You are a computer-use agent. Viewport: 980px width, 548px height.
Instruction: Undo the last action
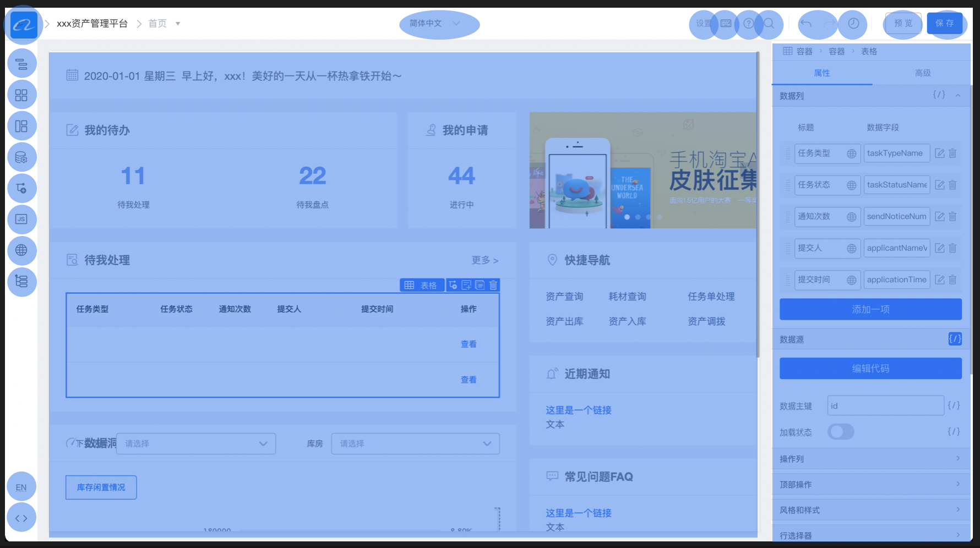coord(806,24)
